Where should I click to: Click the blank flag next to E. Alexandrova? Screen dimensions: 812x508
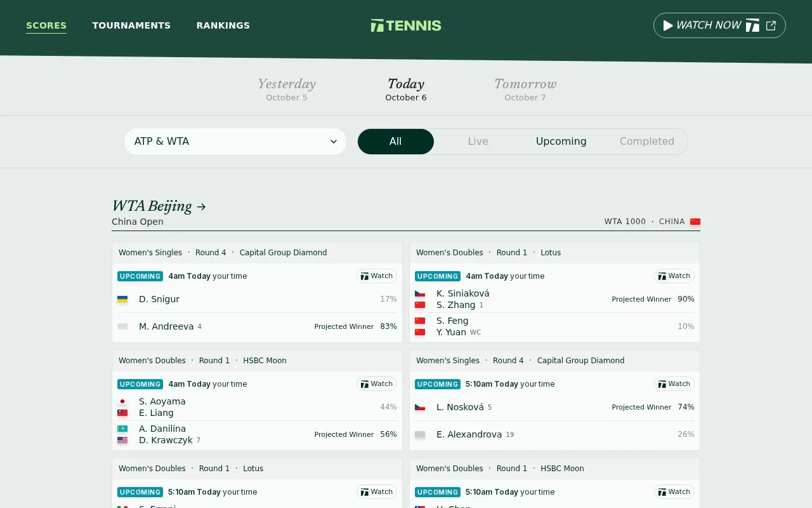tap(420, 434)
